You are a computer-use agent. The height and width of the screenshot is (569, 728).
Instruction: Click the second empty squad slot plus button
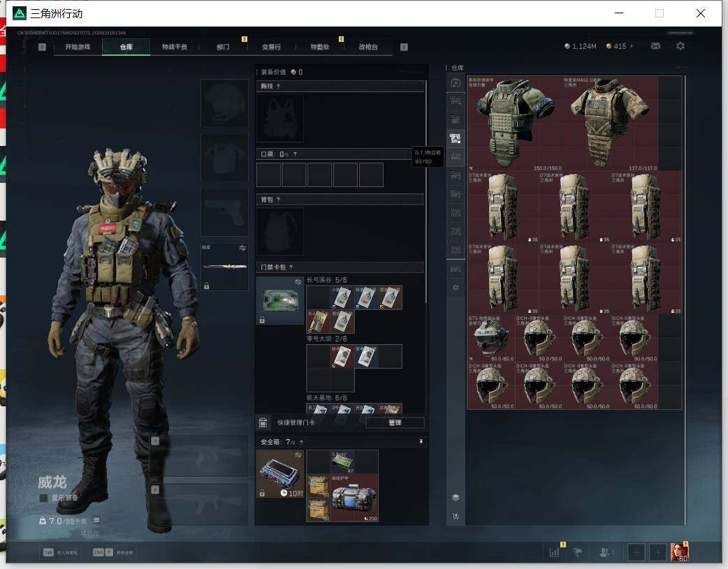point(657,552)
